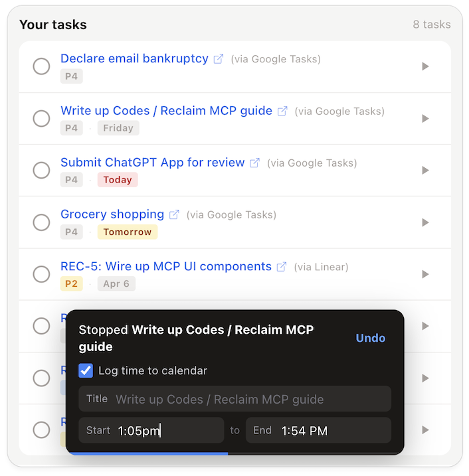Check off REC-5 Wire up MCP task
The width and height of the screenshot is (469, 476).
[x=41, y=274]
